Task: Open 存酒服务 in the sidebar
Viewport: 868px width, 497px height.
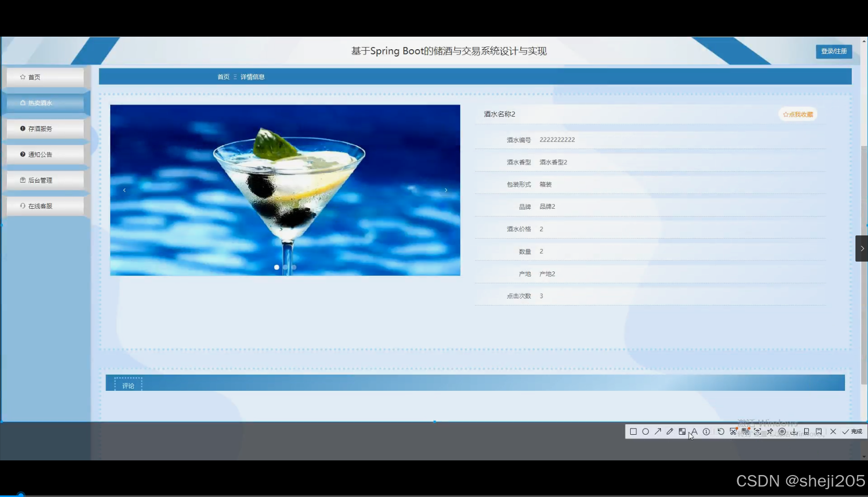Action: [44, 128]
